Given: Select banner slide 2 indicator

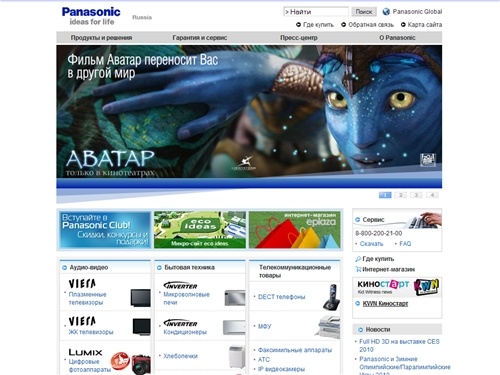Looking at the screenshot, I should pos(401,195).
